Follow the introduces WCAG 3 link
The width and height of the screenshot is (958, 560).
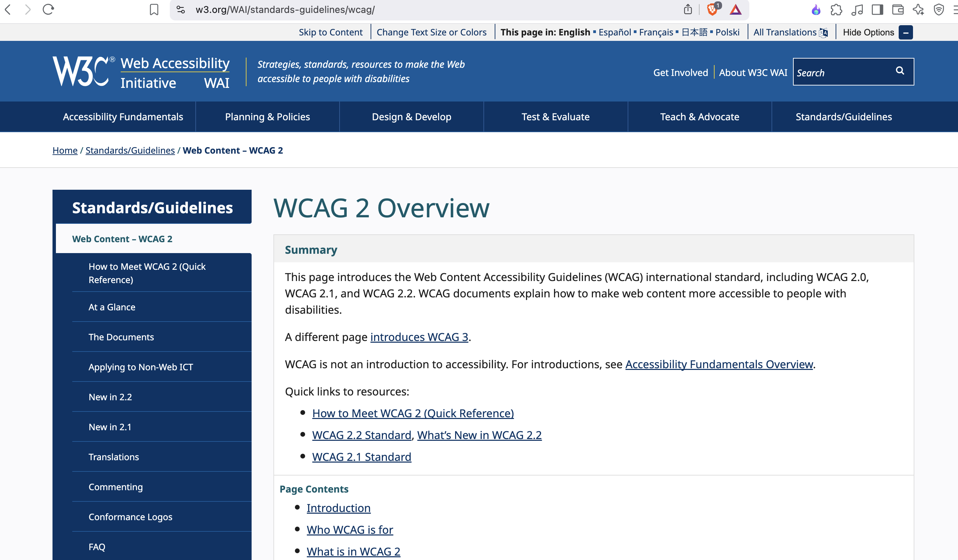click(x=419, y=337)
